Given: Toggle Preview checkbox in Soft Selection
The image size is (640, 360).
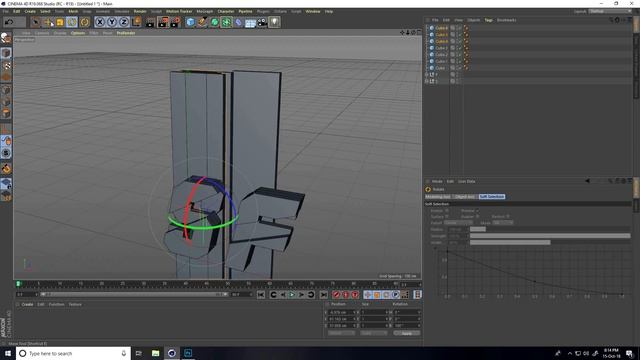Looking at the screenshot, I should (477, 211).
